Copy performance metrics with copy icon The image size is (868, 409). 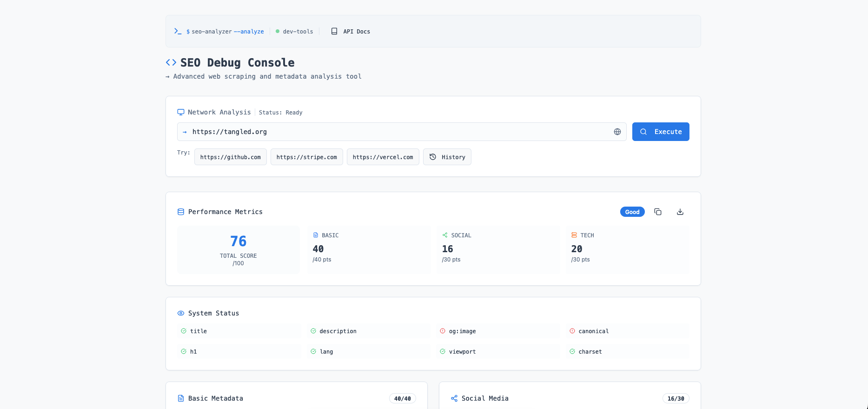tap(657, 212)
